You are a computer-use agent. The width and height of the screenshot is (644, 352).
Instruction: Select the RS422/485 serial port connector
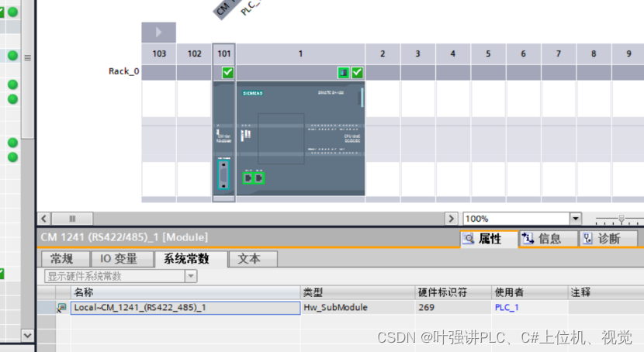coord(223,174)
